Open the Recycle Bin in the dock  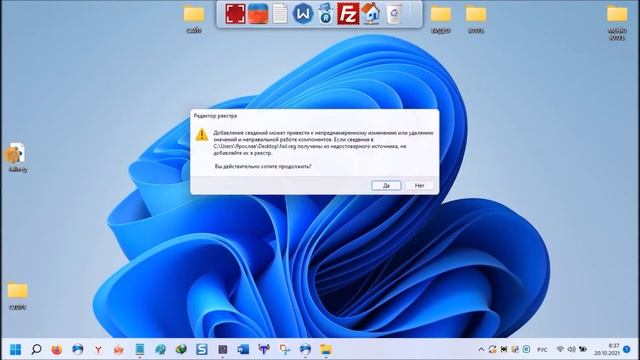click(394, 14)
